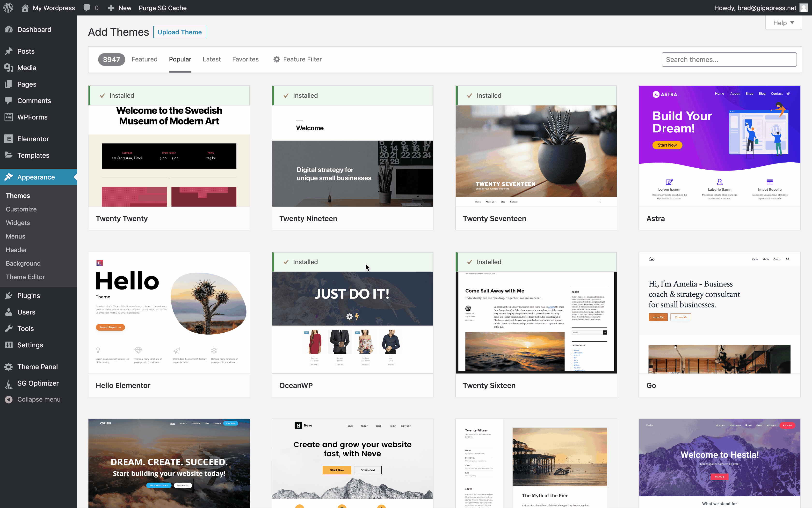Open the Twenty Seventeen theme thumbnail
Image resolution: width=812 pixels, height=508 pixels.
536,156
